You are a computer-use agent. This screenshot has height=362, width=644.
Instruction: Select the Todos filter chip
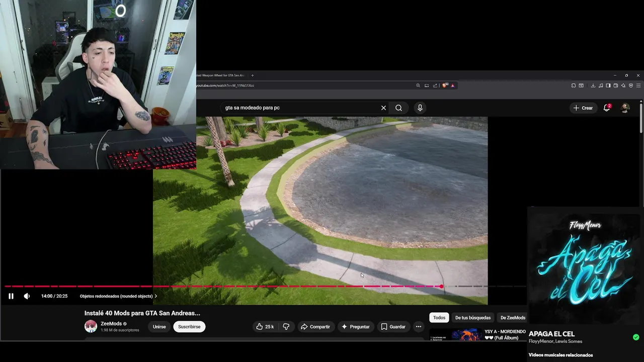tap(439, 318)
